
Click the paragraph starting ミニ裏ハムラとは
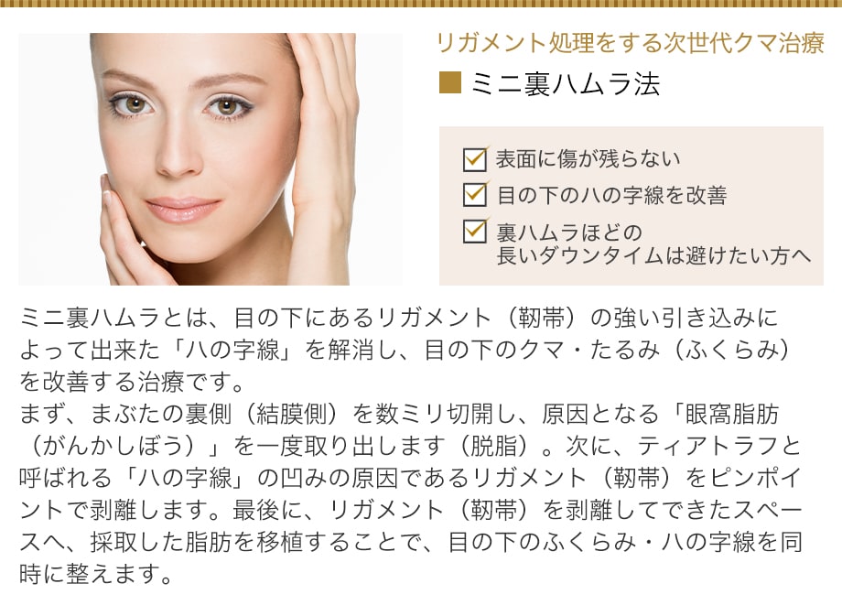coord(405,350)
